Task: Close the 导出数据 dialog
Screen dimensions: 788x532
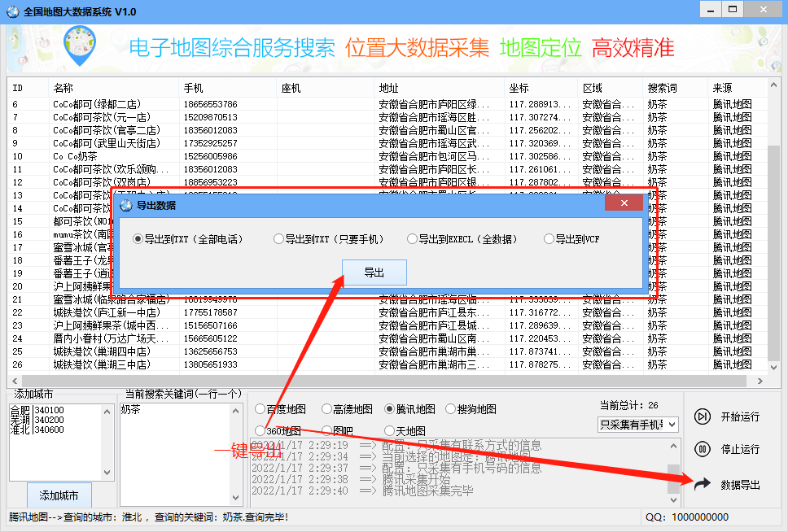Action: click(624, 203)
